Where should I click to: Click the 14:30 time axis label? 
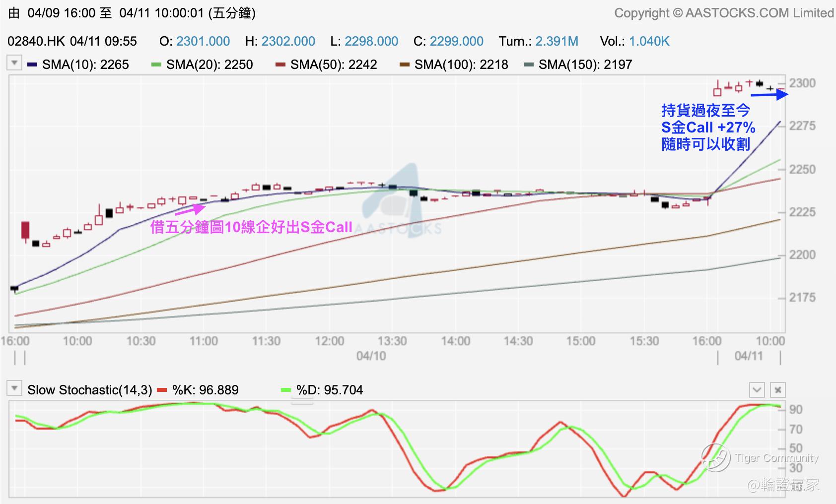click(518, 341)
